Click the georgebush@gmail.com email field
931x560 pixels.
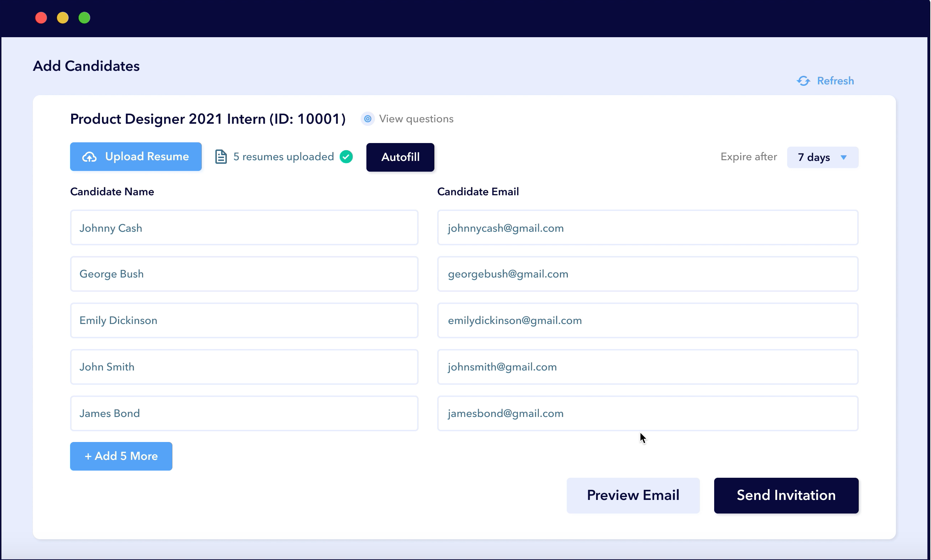coord(647,274)
